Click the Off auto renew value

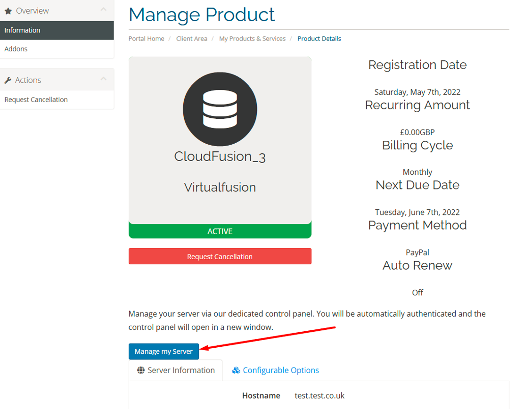(x=417, y=292)
